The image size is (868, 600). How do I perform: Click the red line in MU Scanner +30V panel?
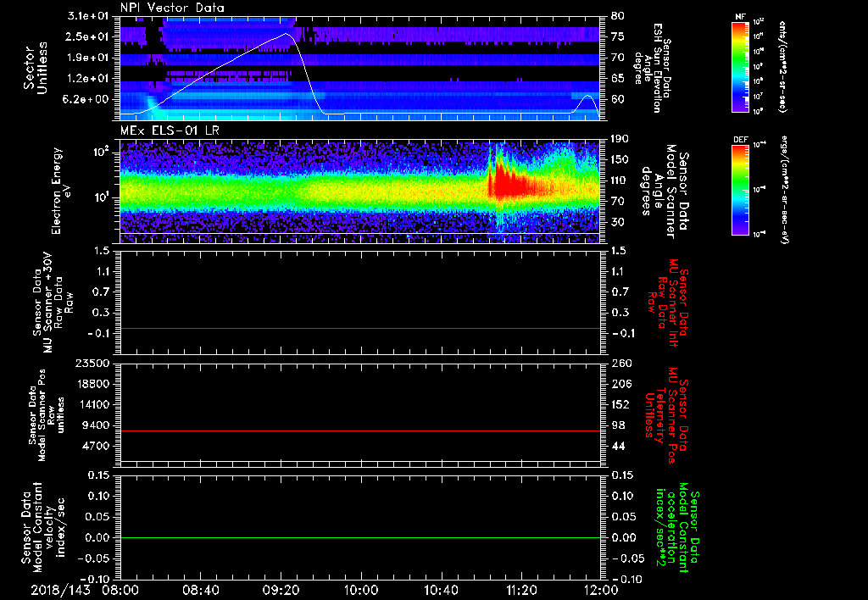359,328
